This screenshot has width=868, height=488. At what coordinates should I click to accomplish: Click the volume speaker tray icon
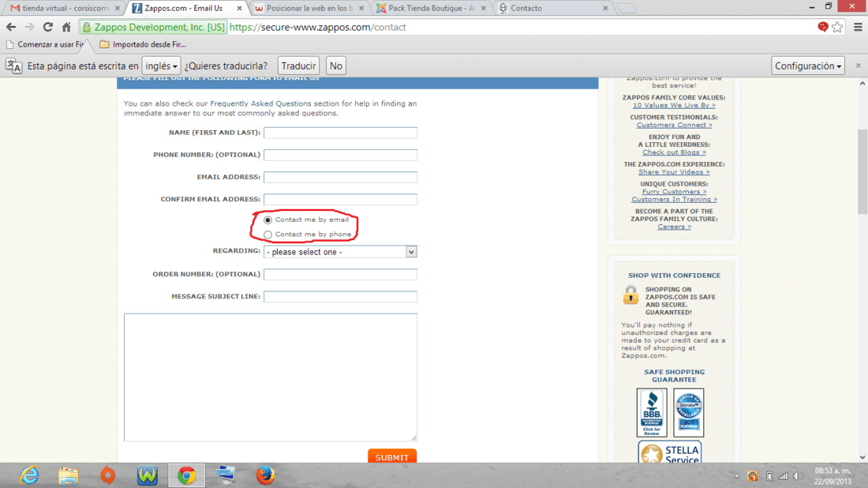(798, 476)
